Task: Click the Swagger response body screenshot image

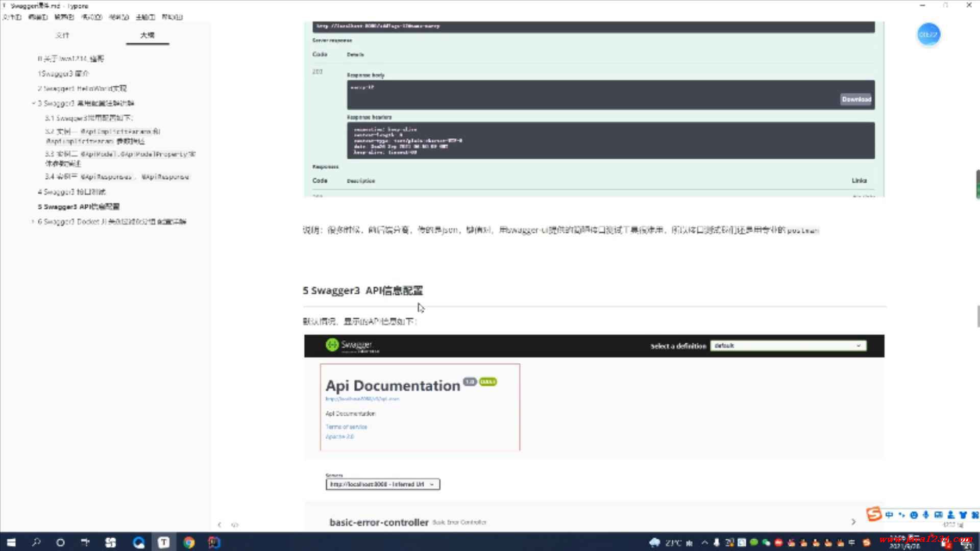Action: pos(594,109)
